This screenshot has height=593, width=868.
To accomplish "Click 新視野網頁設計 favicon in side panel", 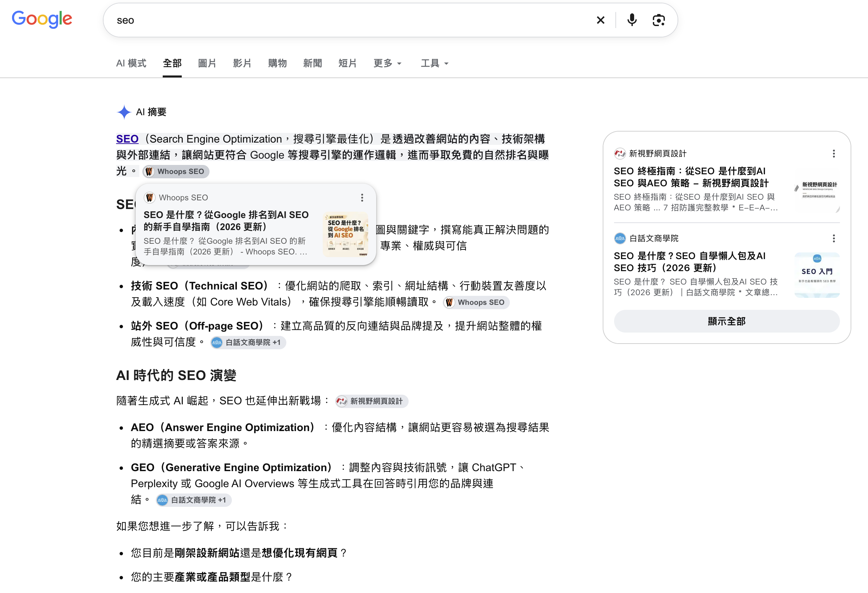I will coord(620,153).
